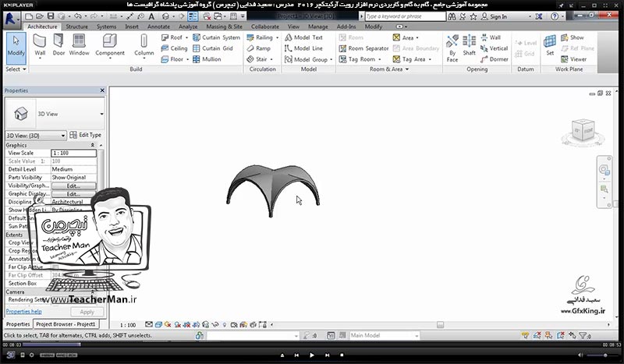
Task: Click the Room Separator tool
Action: 363,48
